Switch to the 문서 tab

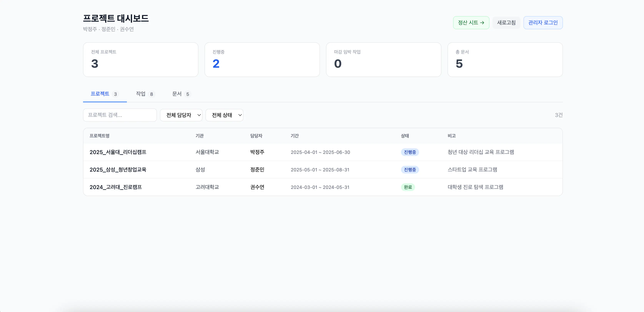pos(181,94)
